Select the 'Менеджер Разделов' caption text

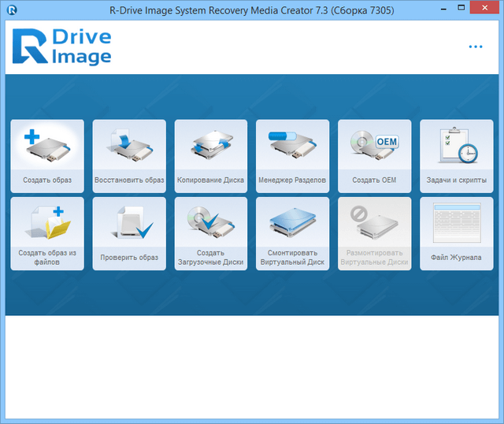[292, 180]
